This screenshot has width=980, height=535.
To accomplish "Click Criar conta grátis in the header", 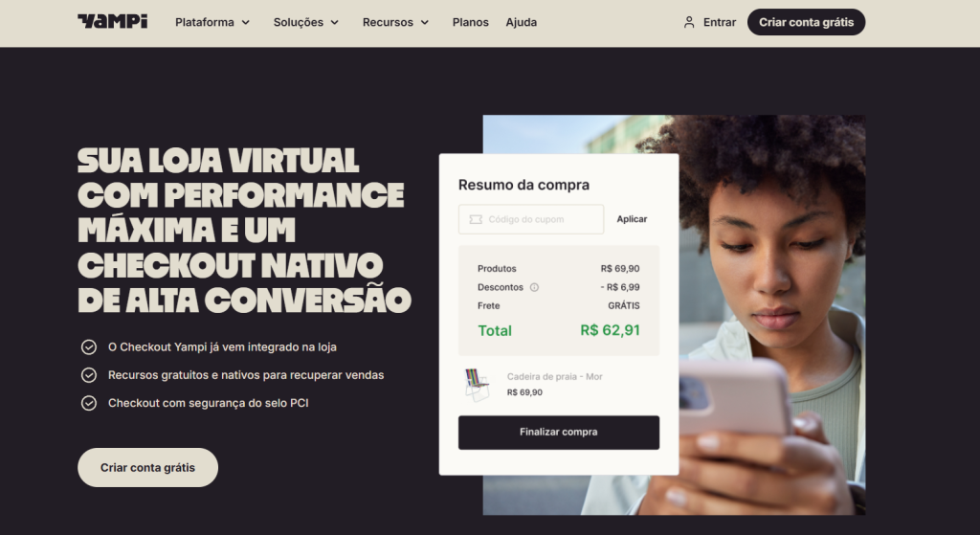I will pyautogui.click(x=806, y=22).
